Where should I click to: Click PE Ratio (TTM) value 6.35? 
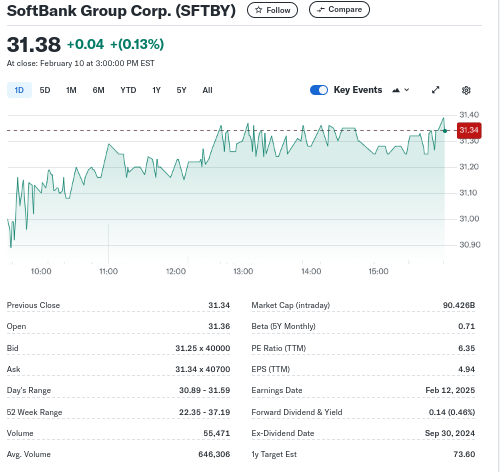466,348
